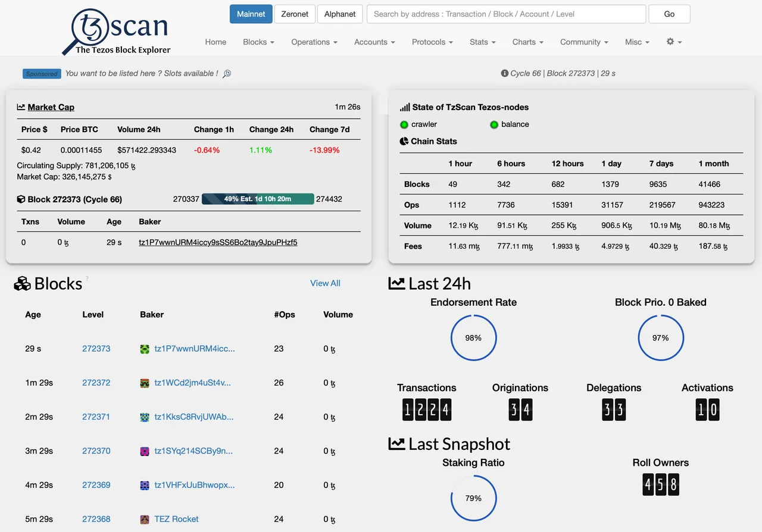Expand the Stats dropdown menu
Image resolution: width=762 pixels, height=532 pixels.
(482, 42)
